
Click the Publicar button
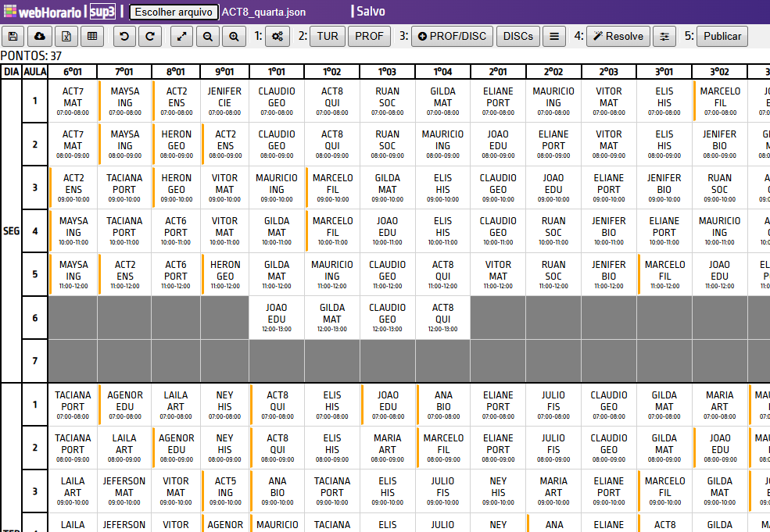click(722, 36)
